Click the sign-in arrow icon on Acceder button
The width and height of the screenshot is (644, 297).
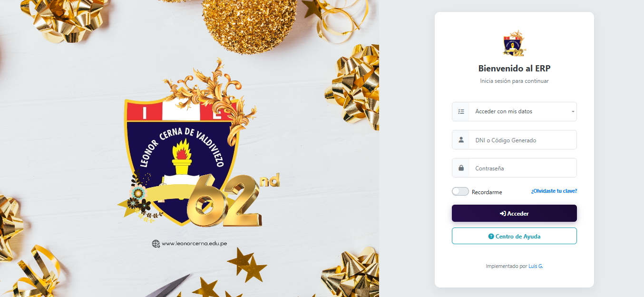coord(503,214)
